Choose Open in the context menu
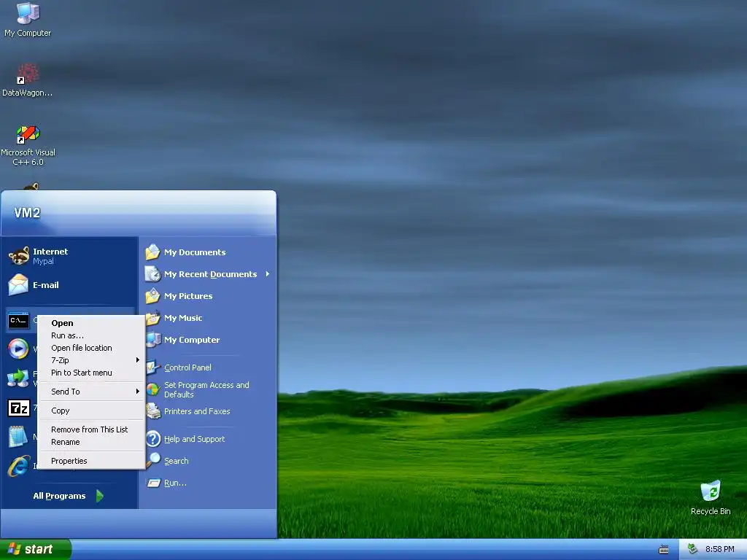The height and width of the screenshot is (560, 747). pos(91,323)
